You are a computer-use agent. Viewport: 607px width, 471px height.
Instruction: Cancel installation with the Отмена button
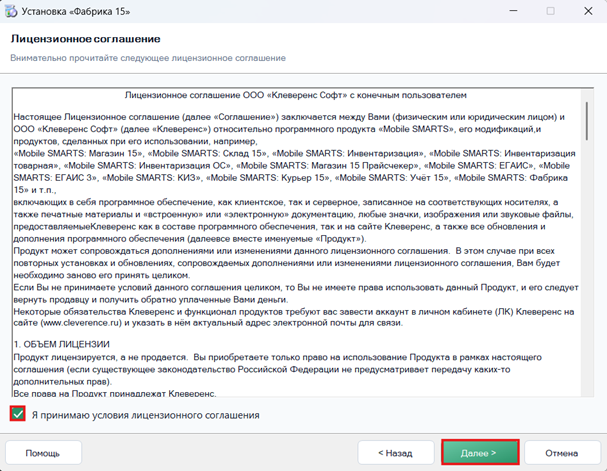pyautogui.click(x=562, y=452)
